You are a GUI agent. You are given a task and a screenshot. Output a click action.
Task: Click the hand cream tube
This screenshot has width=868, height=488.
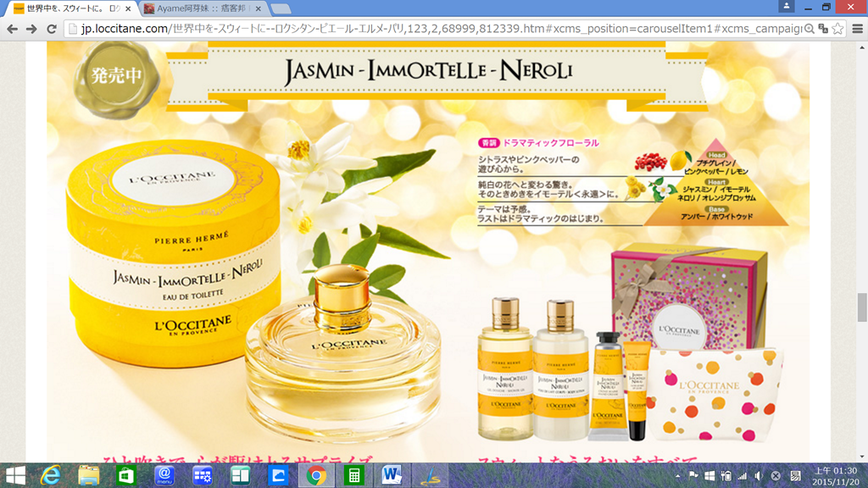tap(608, 386)
